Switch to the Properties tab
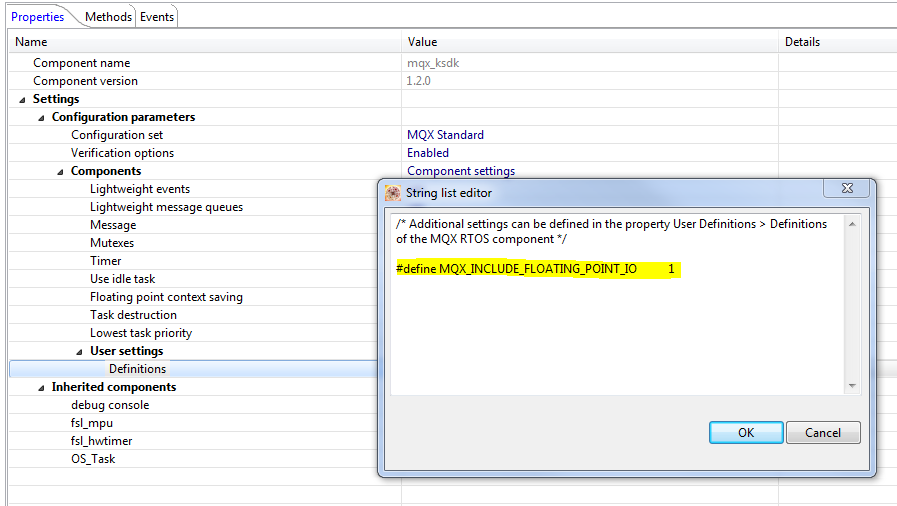Screen dimensions: 897x506 pyautogui.click(x=38, y=17)
